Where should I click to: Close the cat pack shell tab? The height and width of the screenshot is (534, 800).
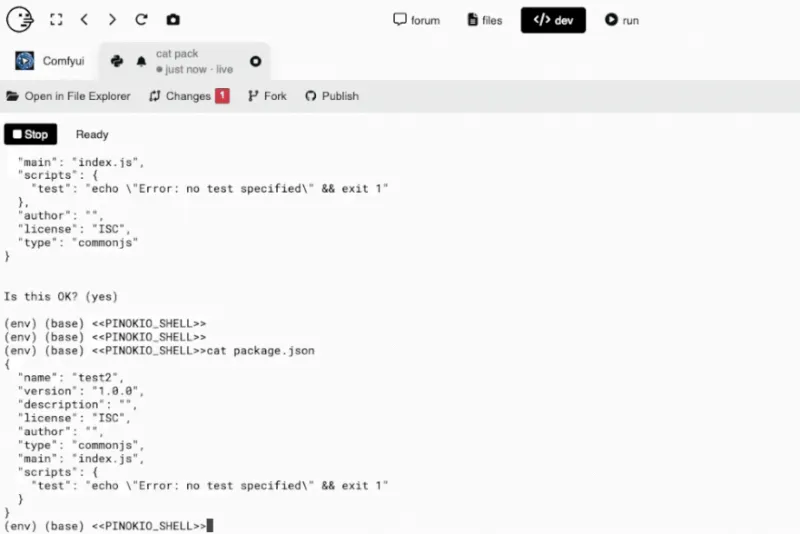click(255, 61)
